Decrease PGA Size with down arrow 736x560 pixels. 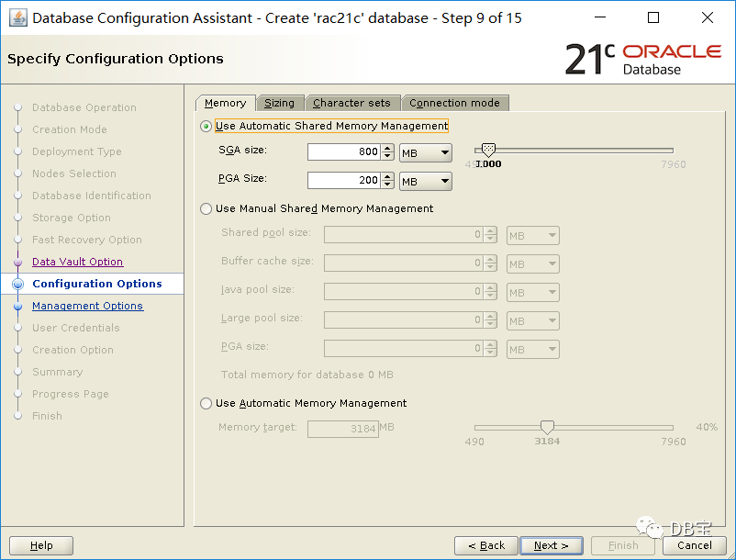point(387,185)
